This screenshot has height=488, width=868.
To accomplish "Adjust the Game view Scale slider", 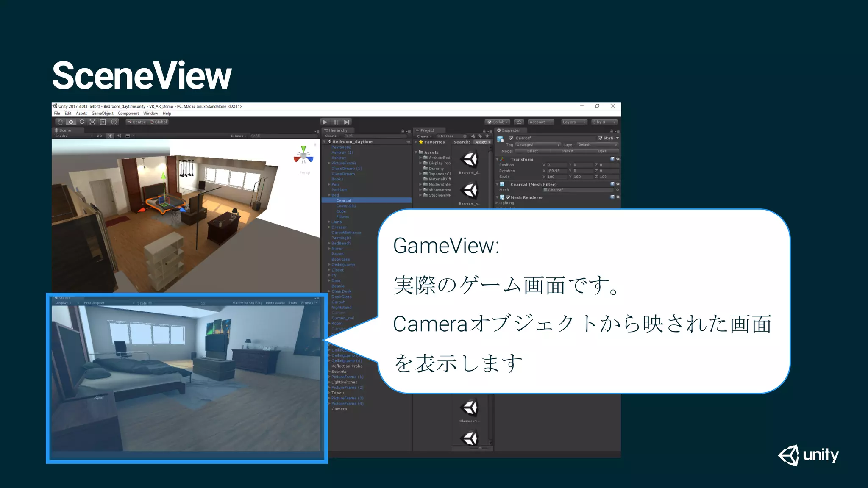I will (x=174, y=303).
